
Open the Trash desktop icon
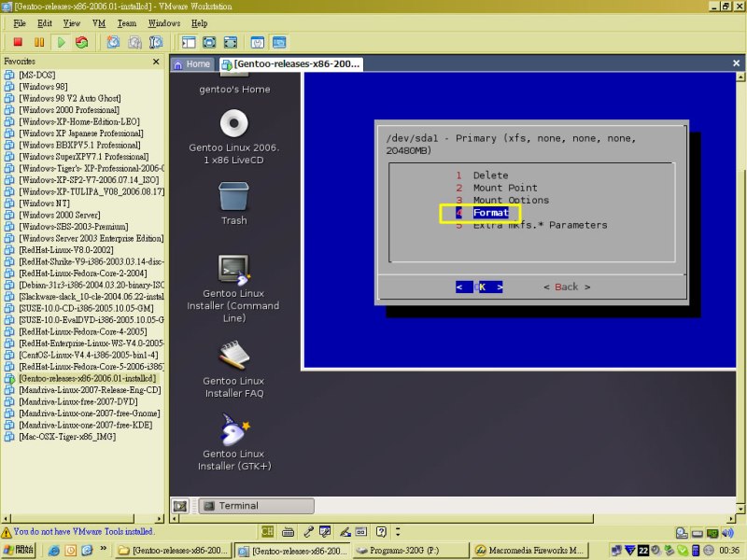(x=234, y=203)
